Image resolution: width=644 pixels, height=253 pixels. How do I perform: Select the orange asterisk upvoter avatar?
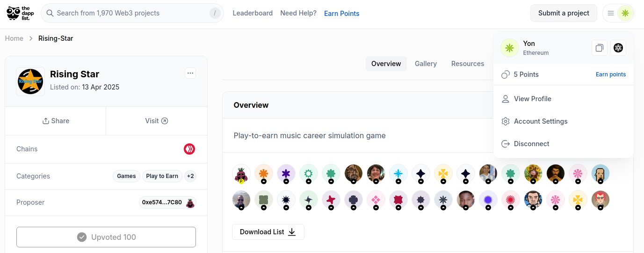click(x=264, y=174)
